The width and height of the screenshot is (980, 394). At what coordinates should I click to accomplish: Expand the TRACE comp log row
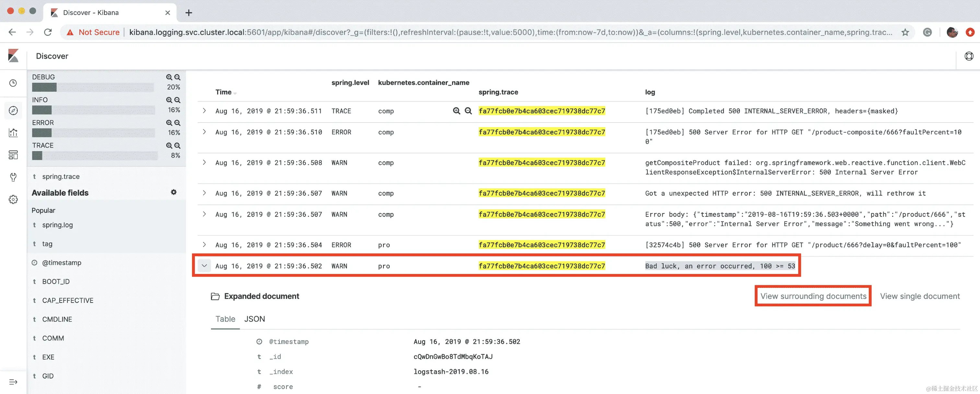[204, 111]
